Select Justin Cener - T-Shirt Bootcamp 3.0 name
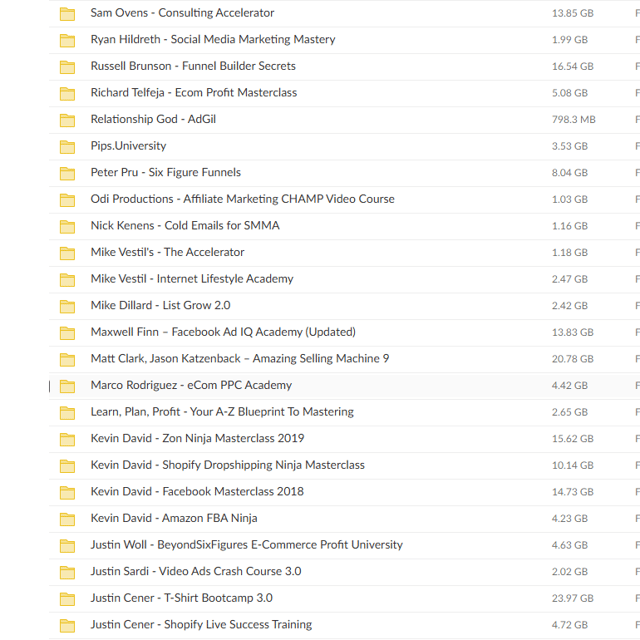The height and width of the screenshot is (640, 640). (x=182, y=598)
